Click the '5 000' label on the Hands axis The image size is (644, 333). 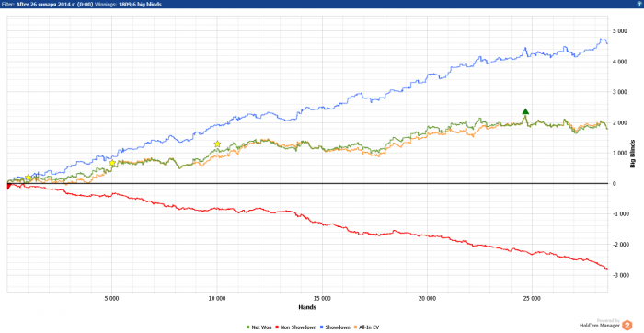coord(112,298)
